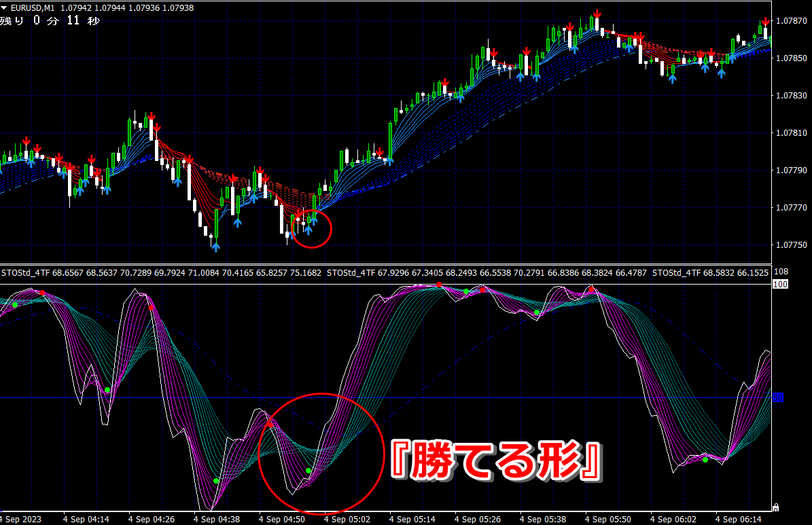Select the red dot inside the large red circle

point(270,425)
